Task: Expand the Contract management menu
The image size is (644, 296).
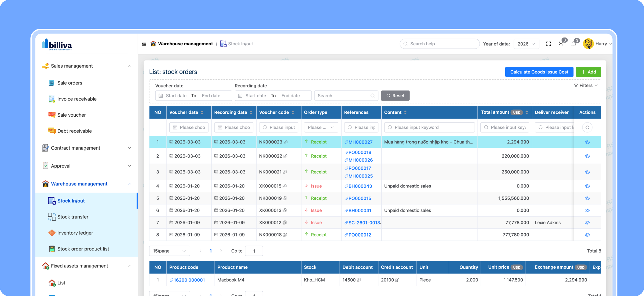Action: click(87, 148)
